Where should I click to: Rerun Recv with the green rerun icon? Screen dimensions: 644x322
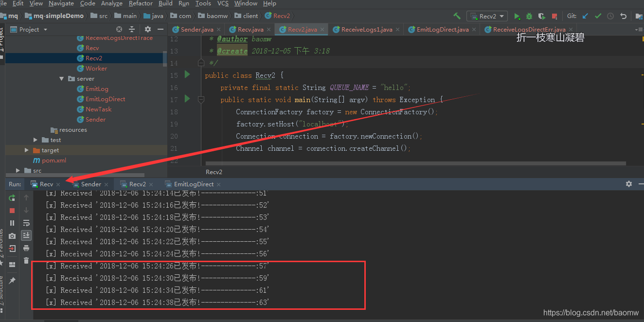[12, 198]
